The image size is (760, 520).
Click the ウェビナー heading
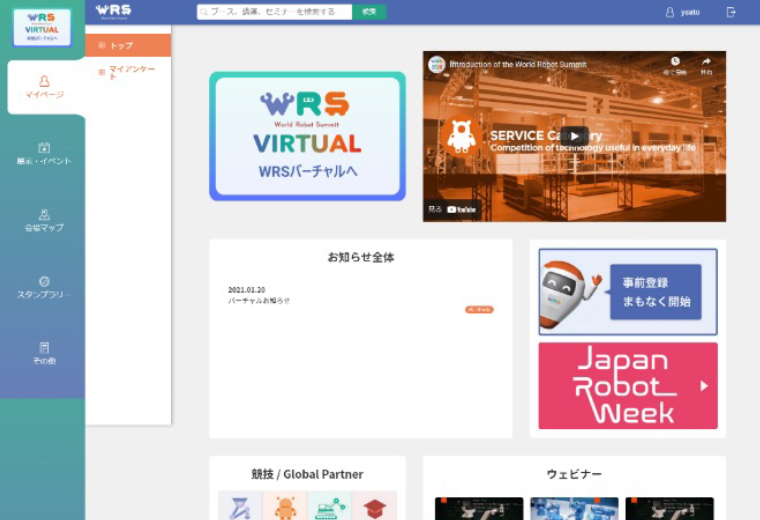pos(574,474)
